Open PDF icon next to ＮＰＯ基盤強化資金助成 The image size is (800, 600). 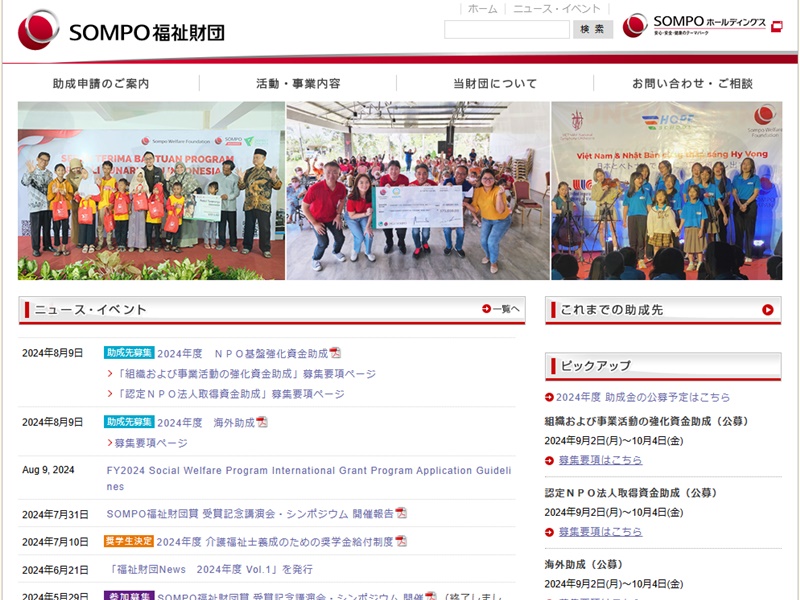(335, 353)
